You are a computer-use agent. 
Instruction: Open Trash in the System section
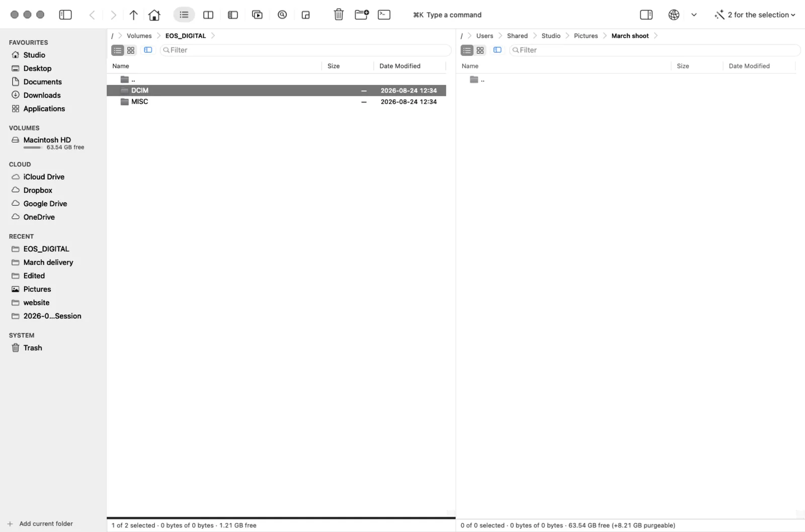pos(33,348)
